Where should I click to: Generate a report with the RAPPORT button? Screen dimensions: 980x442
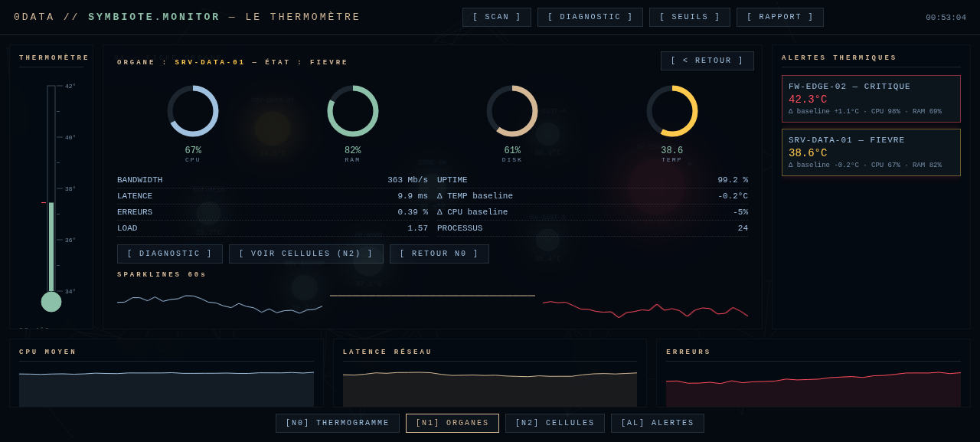pyautogui.click(x=780, y=18)
